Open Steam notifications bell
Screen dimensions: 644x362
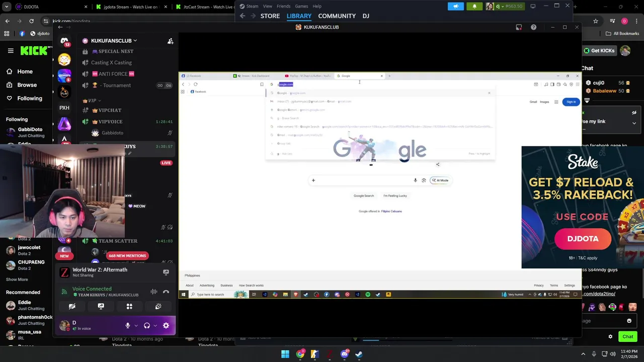[474, 7]
